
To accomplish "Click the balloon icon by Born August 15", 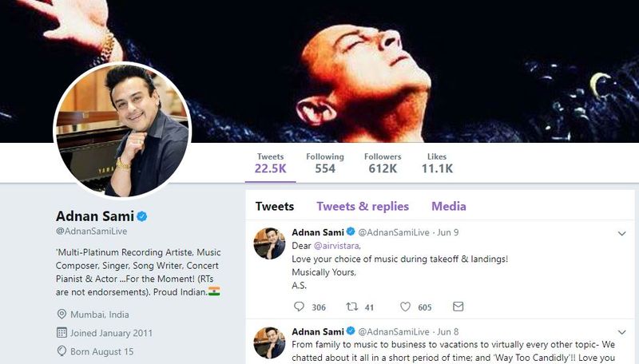I will pyautogui.click(x=62, y=351).
